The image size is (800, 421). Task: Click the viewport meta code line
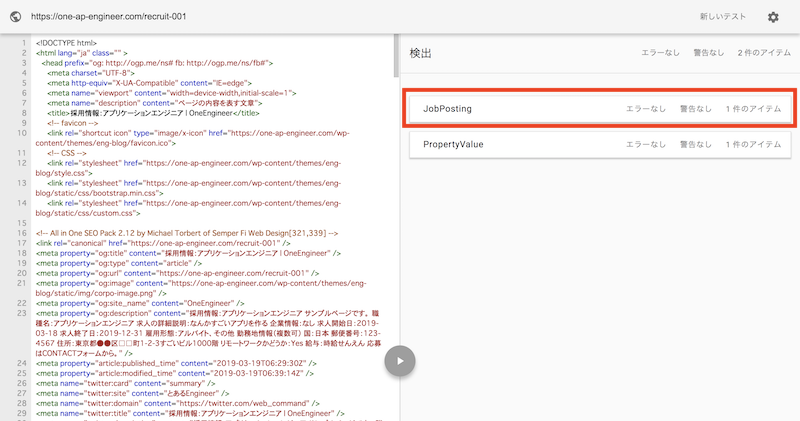[x=171, y=93]
